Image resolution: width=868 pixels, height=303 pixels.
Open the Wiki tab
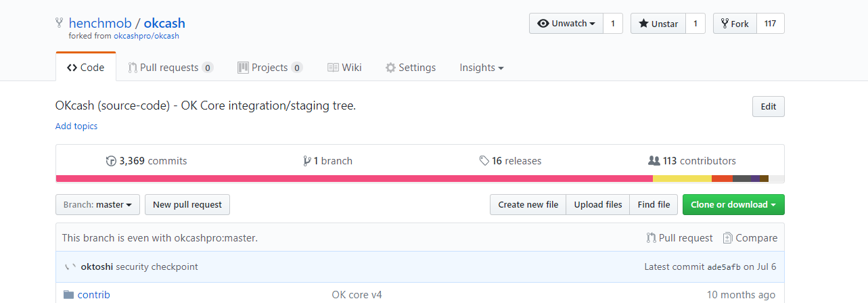coord(344,68)
